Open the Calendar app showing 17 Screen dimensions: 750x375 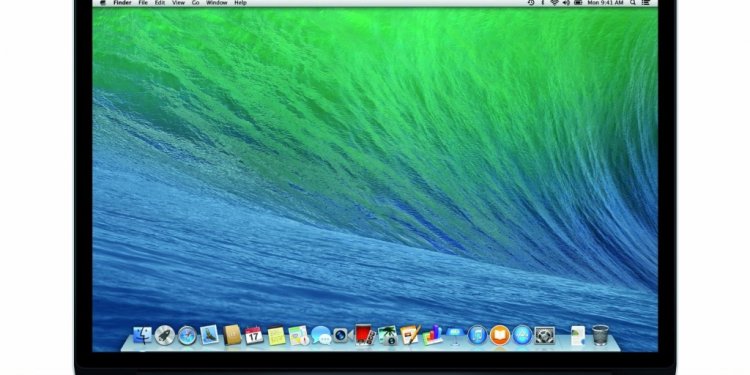pos(254,335)
